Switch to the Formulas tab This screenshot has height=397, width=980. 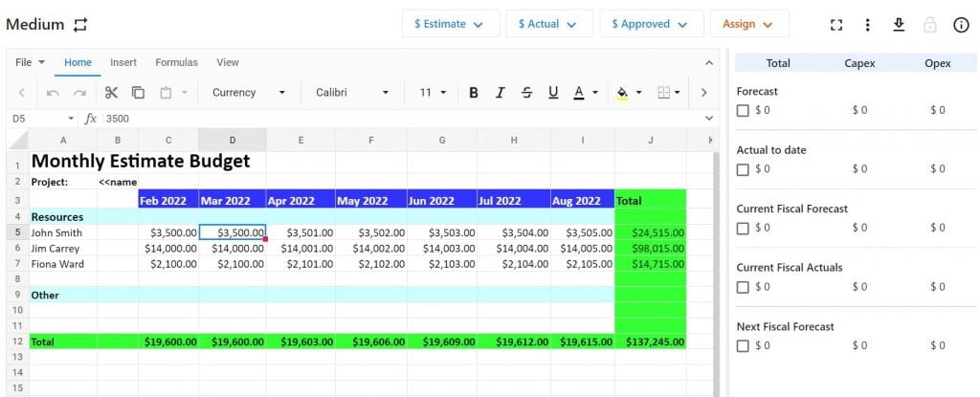coord(176,62)
